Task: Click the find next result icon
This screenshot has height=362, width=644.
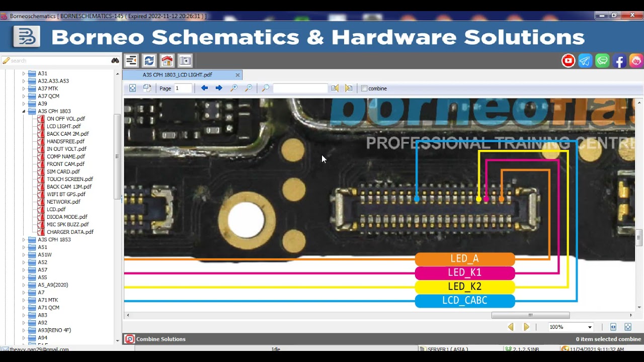Action: click(349, 88)
